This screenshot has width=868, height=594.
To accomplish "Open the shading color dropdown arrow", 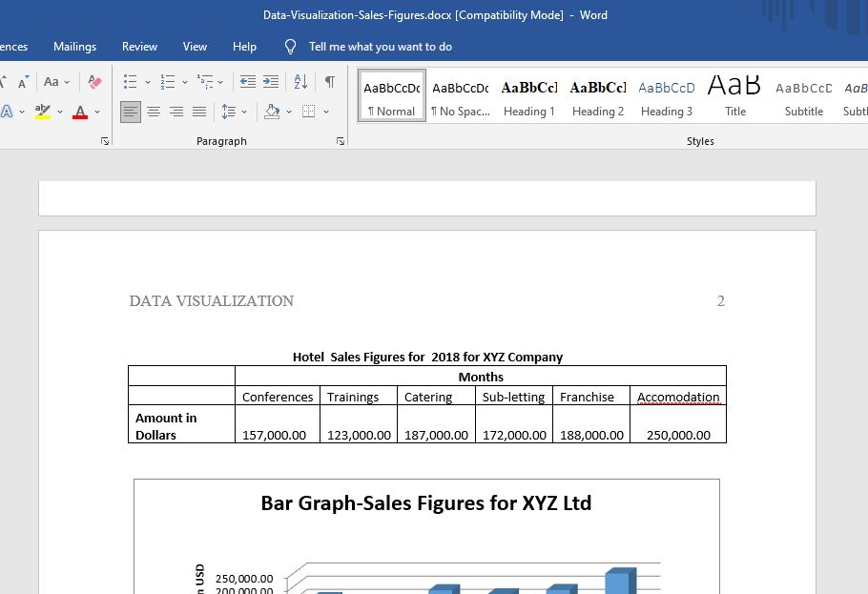I will pos(289,112).
